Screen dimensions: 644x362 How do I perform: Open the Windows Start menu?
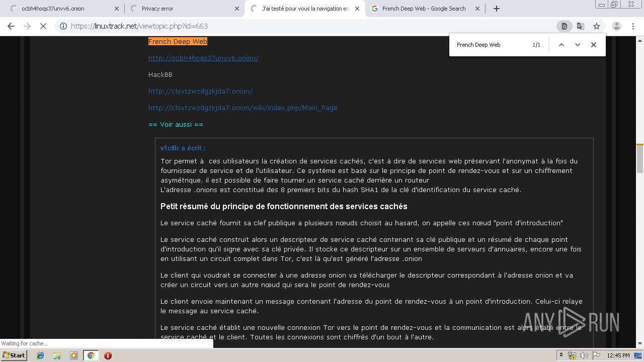[14, 355]
